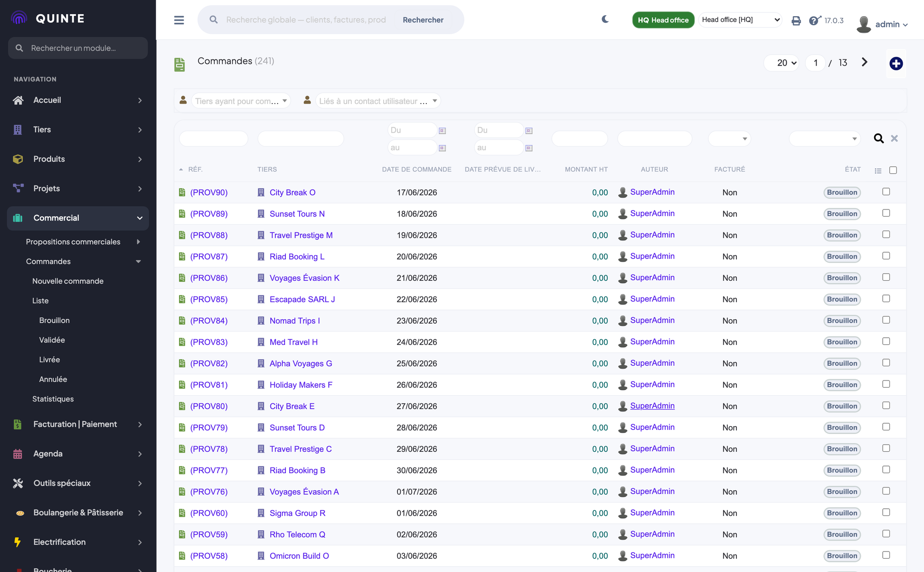Open Brouillon orders filter in sidebar

coord(55,320)
